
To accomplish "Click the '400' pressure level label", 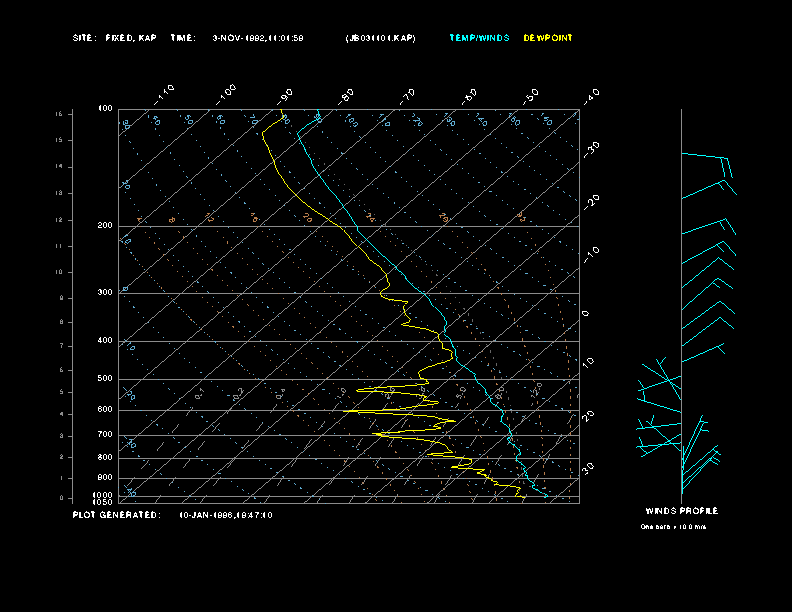I will (105, 340).
